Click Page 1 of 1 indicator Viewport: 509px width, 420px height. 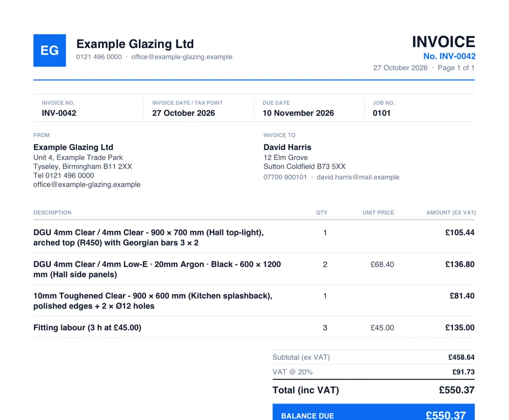coord(456,68)
